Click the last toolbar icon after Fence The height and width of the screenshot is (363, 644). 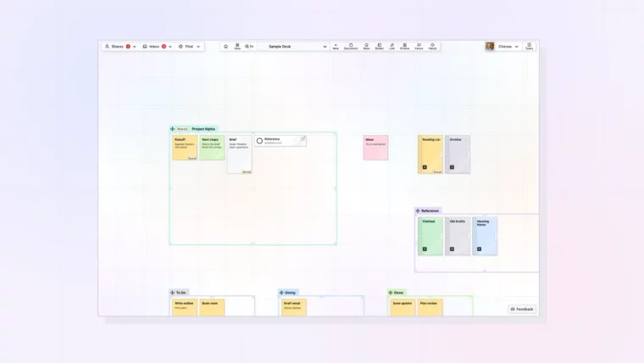coord(432,47)
